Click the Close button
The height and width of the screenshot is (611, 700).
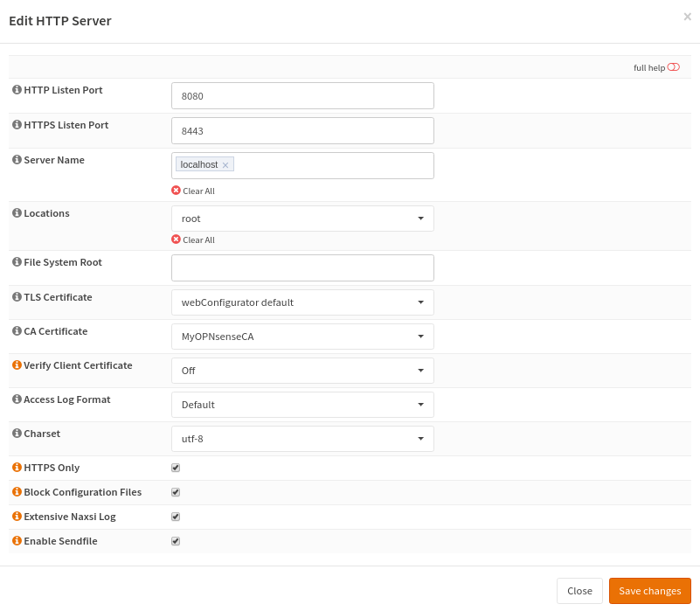coord(579,590)
